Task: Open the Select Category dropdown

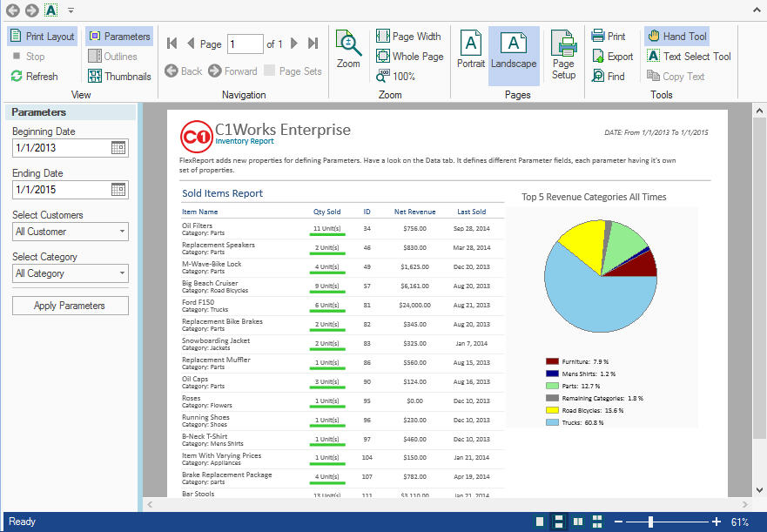Action: [71, 273]
